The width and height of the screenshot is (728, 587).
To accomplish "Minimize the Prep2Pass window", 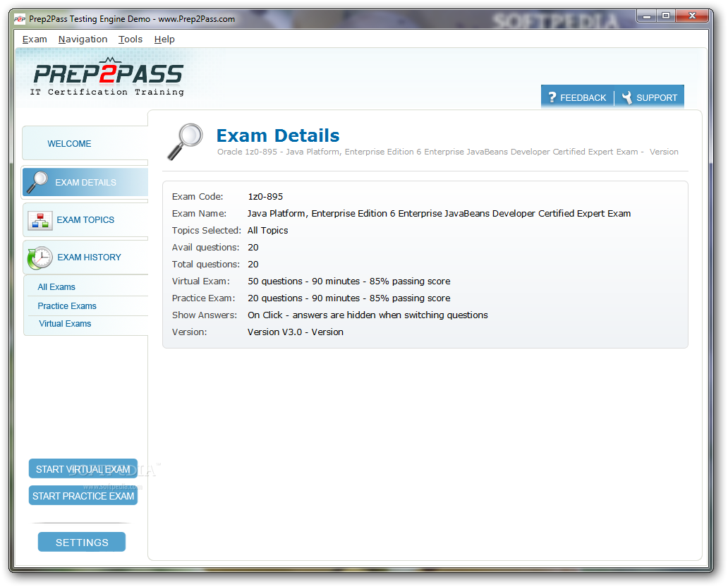I will [x=646, y=16].
